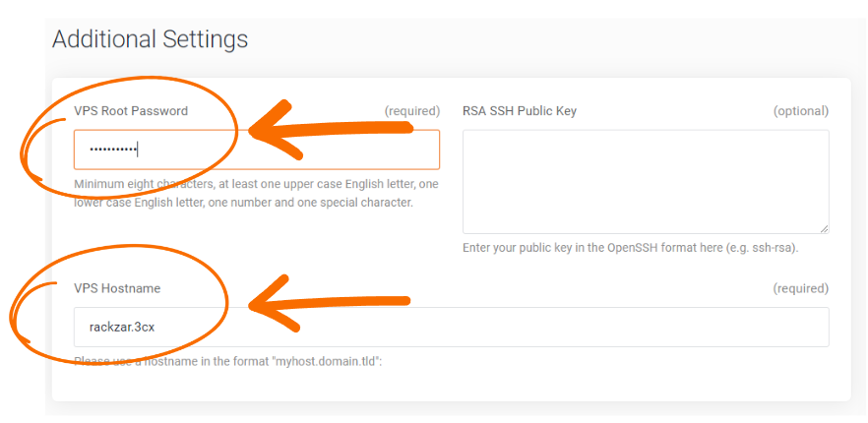Click the OpenSSH format helper text
The height and width of the screenshot is (423, 868).
click(631, 248)
